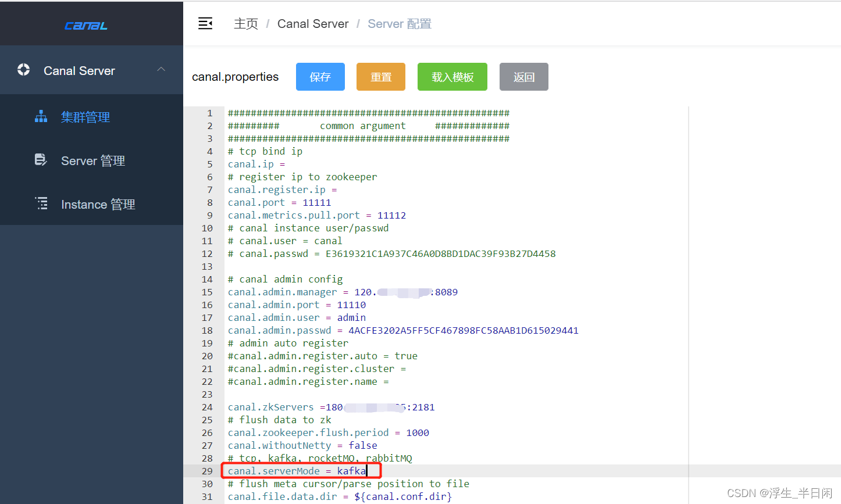Screen dimensions: 841x504
Task: Click '# flush meta cursor/parse position' comment
Action: pyautogui.click(x=348, y=484)
